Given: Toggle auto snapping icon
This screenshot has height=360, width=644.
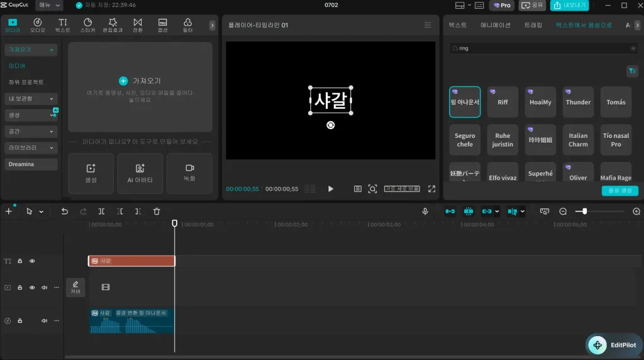Looking at the screenshot, I should click(468, 211).
